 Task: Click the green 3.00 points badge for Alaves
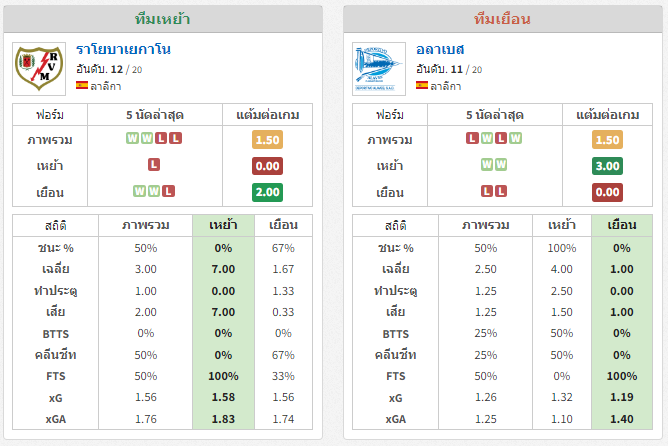pos(607,166)
